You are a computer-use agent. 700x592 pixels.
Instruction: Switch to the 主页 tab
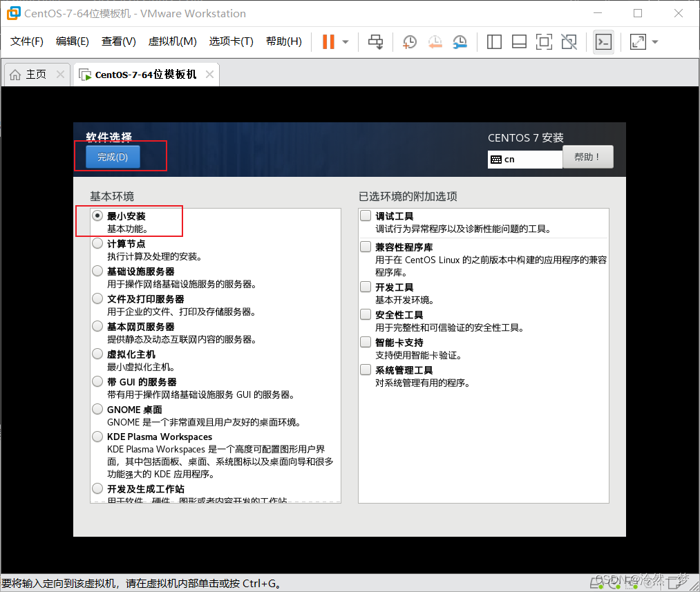(x=36, y=74)
